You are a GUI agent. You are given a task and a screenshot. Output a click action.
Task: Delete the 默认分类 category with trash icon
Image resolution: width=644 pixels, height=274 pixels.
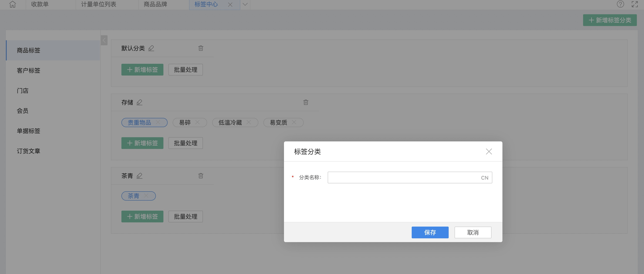(x=201, y=48)
